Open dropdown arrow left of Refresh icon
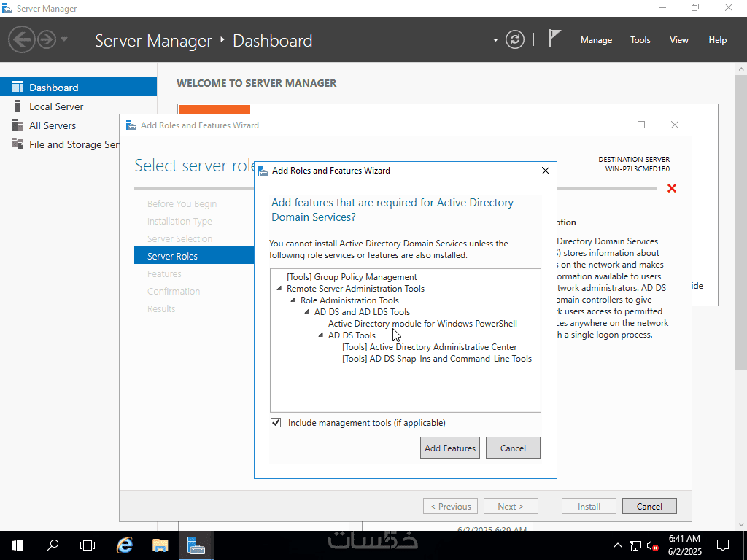This screenshot has height=560, width=747. [x=495, y=40]
